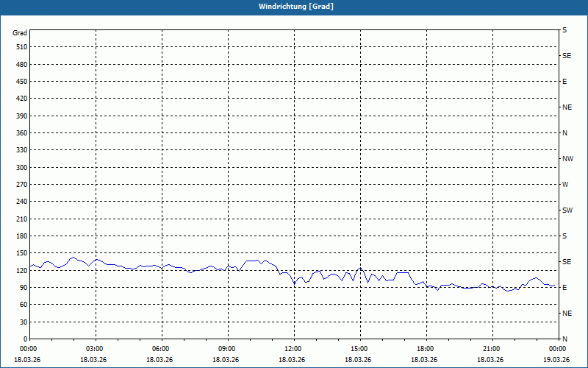Pick the NE compass label level with 30
The width and height of the screenshot is (588, 368).
[x=567, y=314]
